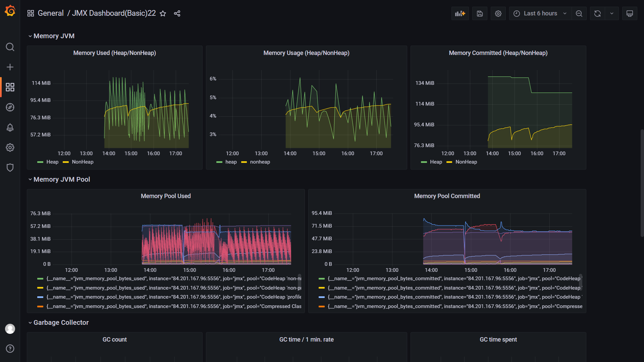The width and height of the screenshot is (644, 362).
Task: Share the dashboard via share icon
Action: (x=177, y=13)
